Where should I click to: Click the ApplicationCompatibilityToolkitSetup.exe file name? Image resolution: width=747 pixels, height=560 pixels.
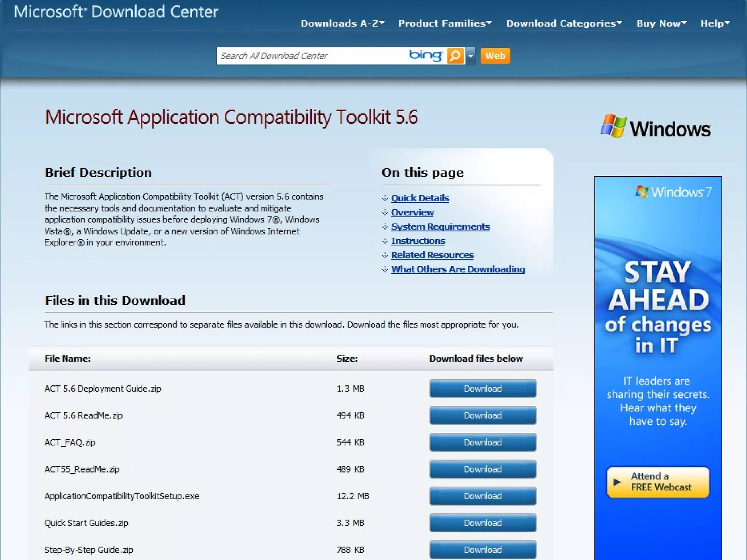pyautogui.click(x=122, y=496)
